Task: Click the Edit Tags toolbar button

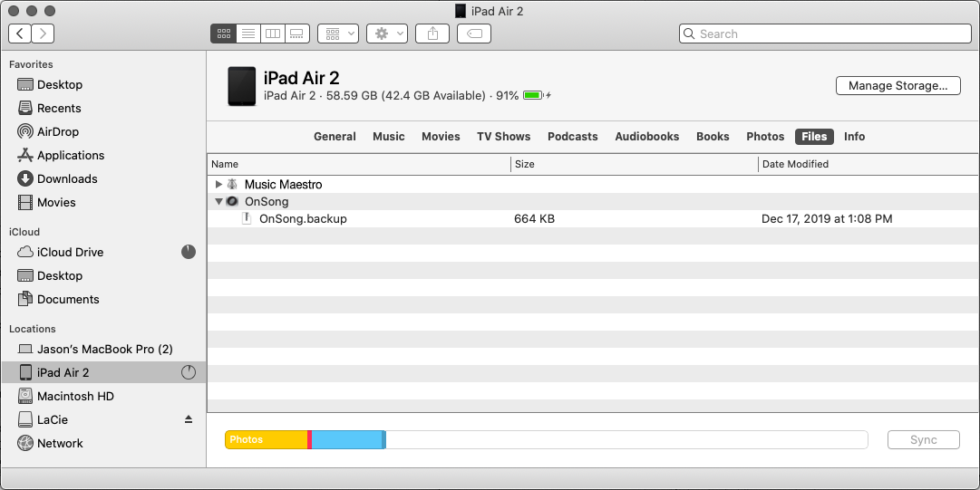Action: [474, 34]
